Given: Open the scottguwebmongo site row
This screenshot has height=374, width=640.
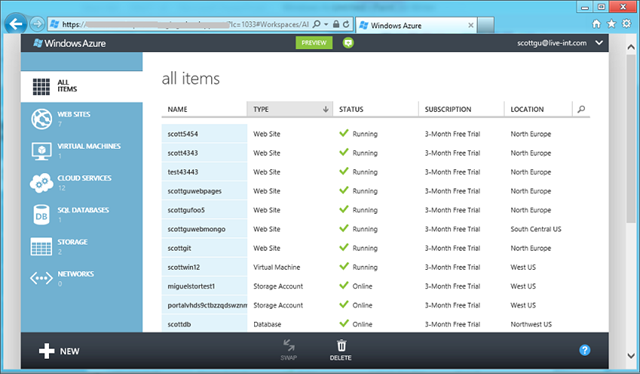Looking at the screenshot, I should click(376, 229).
